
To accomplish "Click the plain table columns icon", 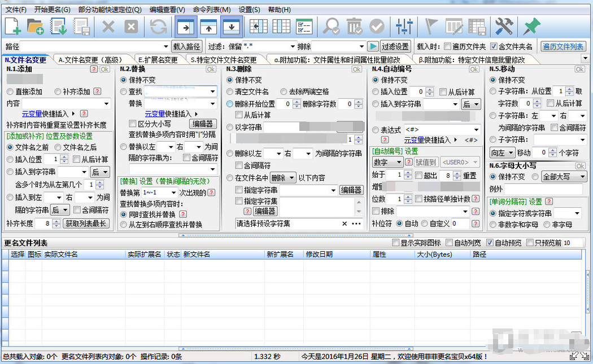I will click(x=281, y=27).
